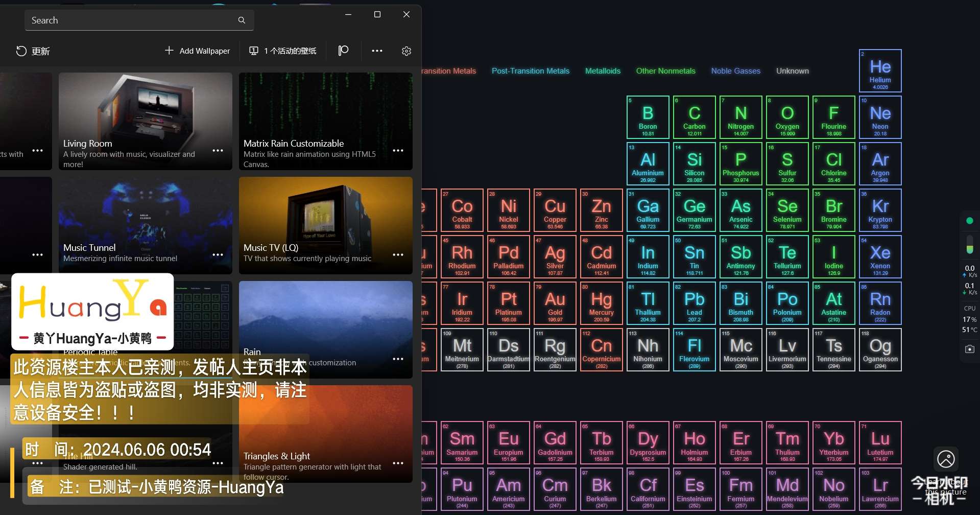The image size is (980, 515).
Task: Open options menu for Living Room wallpaper
Action: click(218, 151)
